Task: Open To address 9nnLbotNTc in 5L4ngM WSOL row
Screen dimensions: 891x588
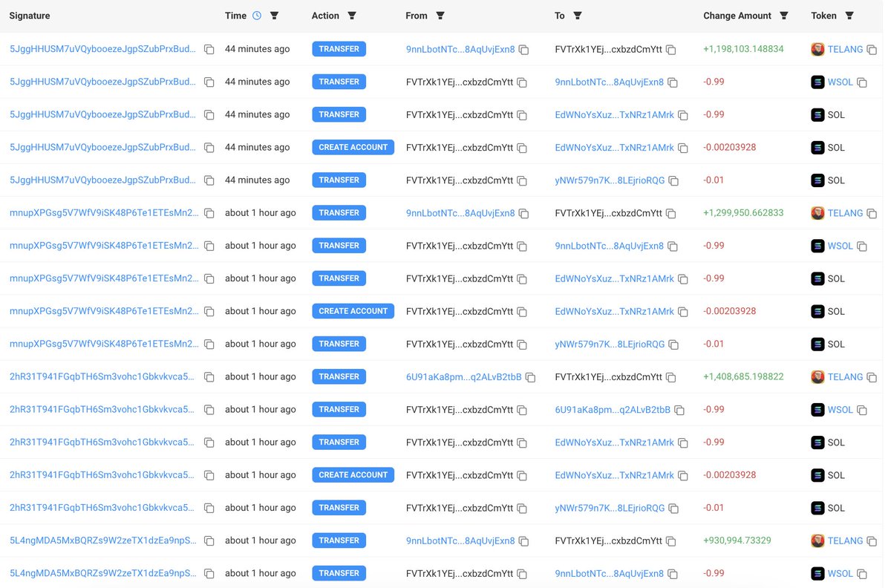Action: coord(610,573)
